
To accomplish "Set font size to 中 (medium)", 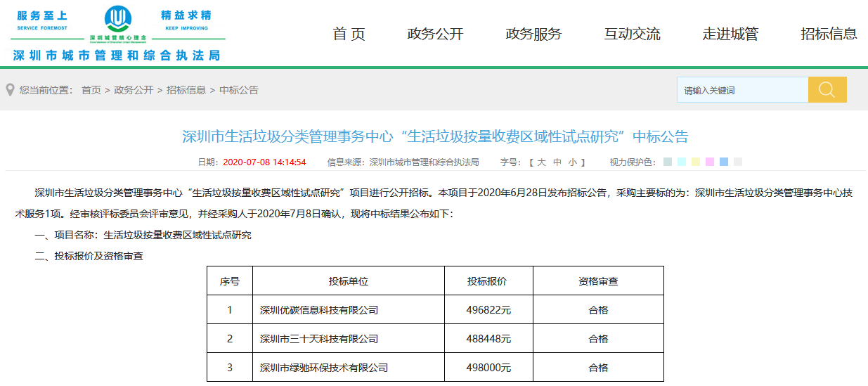I will [557, 162].
